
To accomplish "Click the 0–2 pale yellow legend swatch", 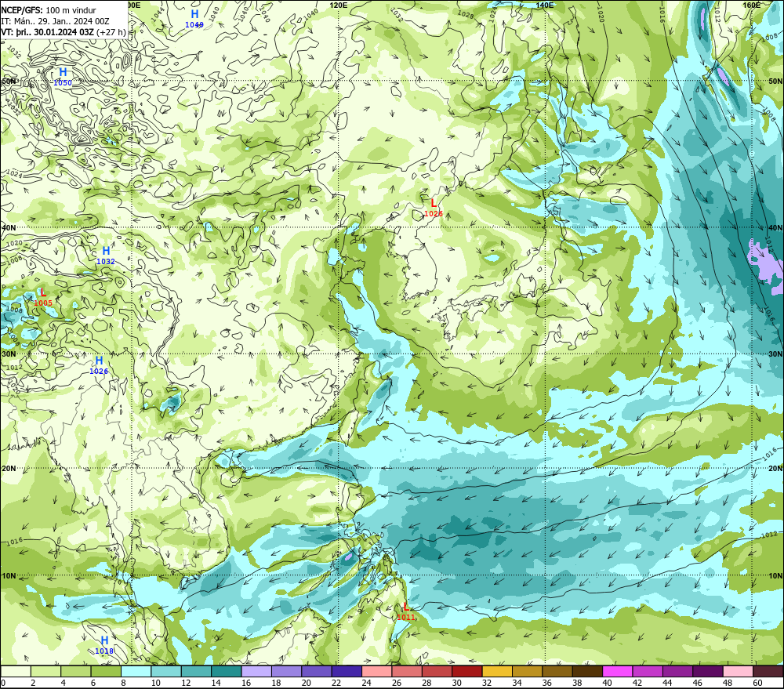I will [x=16, y=671].
